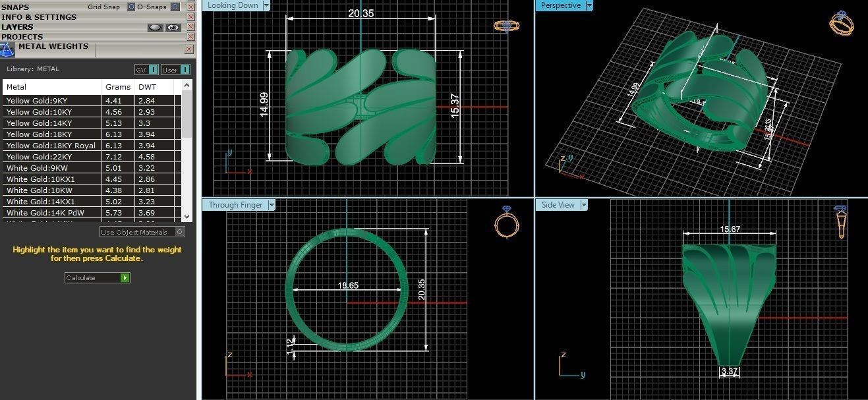Click the axis gizmo in Looking Down viewport

tap(237, 163)
